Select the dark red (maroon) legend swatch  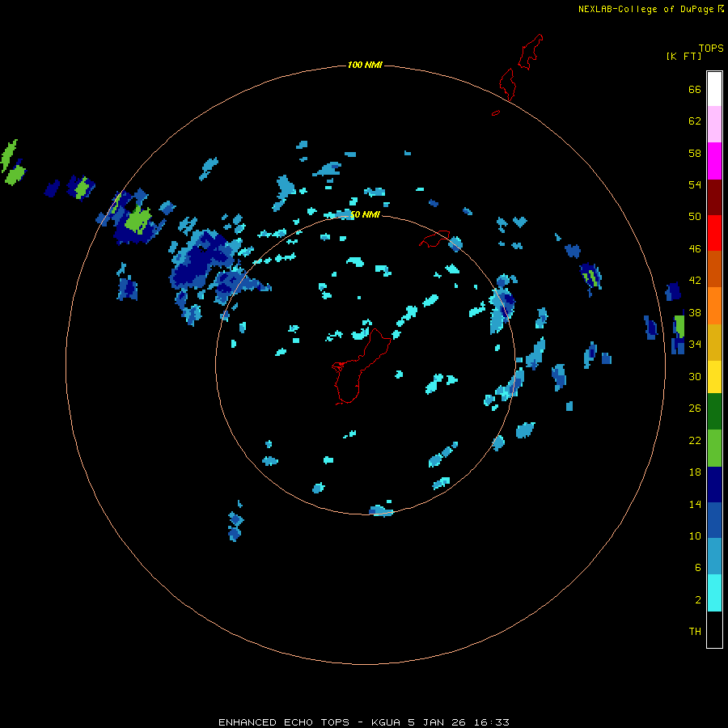pyautogui.click(x=714, y=197)
